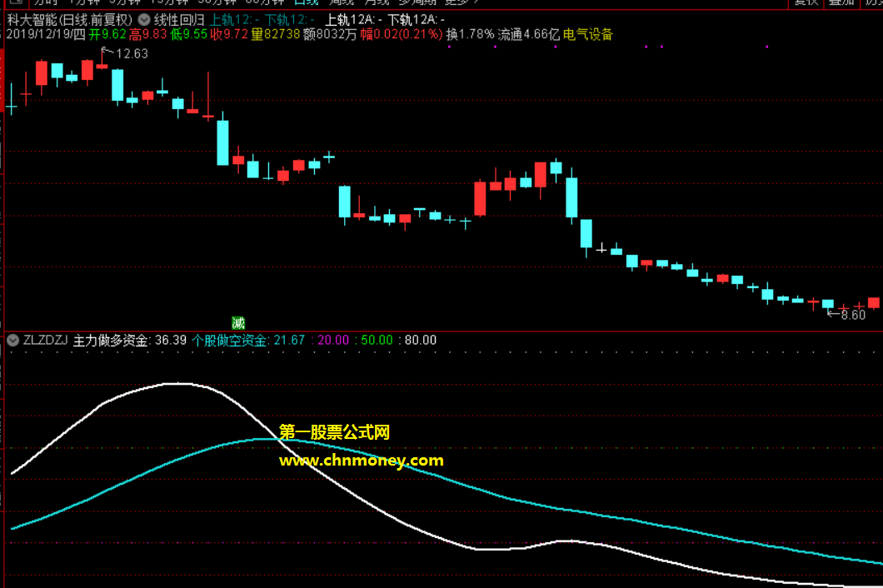
Task: Click the 线性回归 indicator name
Action: coord(179,20)
